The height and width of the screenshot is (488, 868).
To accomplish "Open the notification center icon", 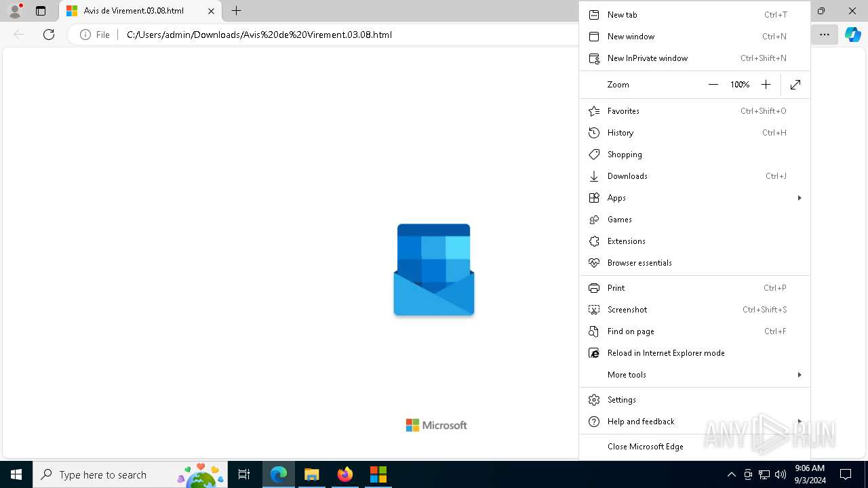I will 846,474.
